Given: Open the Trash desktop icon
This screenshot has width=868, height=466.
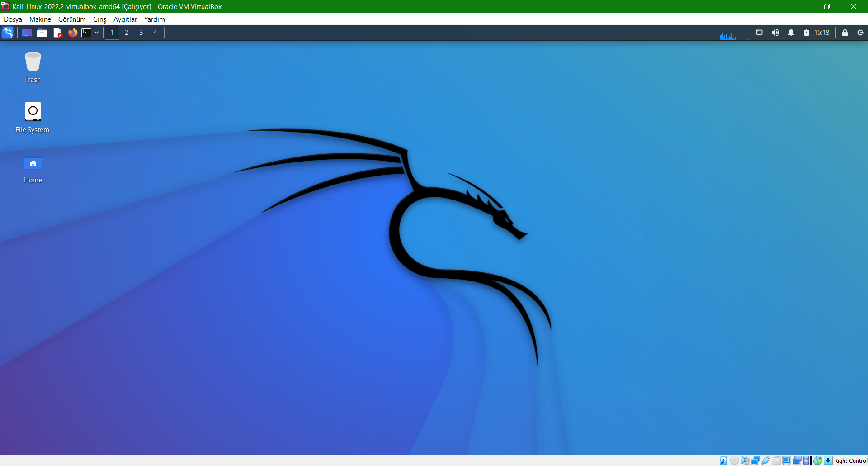Looking at the screenshot, I should click(33, 67).
